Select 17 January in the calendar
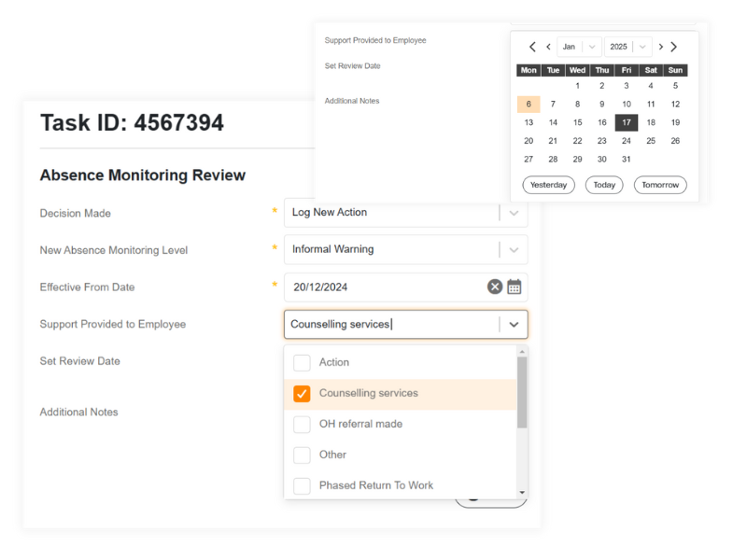 coord(627,122)
